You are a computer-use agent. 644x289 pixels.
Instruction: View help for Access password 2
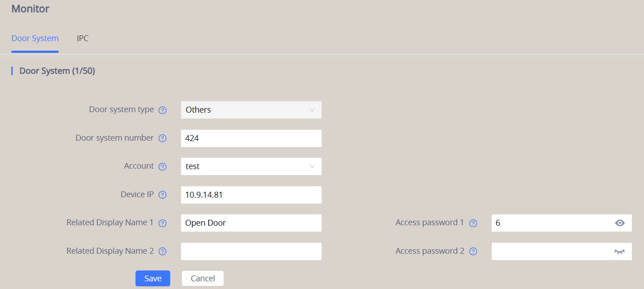pyautogui.click(x=473, y=251)
